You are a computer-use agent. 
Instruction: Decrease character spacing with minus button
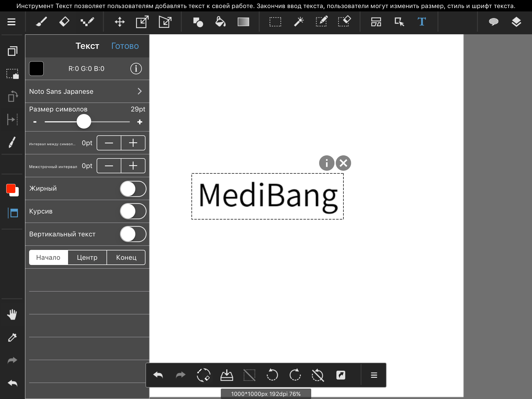click(109, 143)
